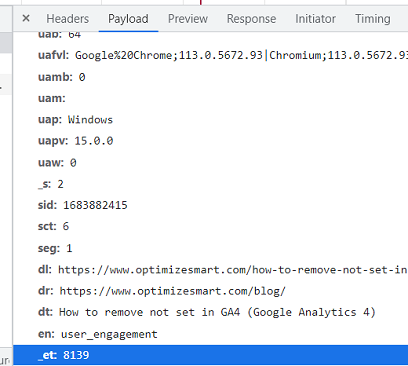The width and height of the screenshot is (408, 366).
Task: Click the dr referrer URL row
Action: click(x=211, y=291)
